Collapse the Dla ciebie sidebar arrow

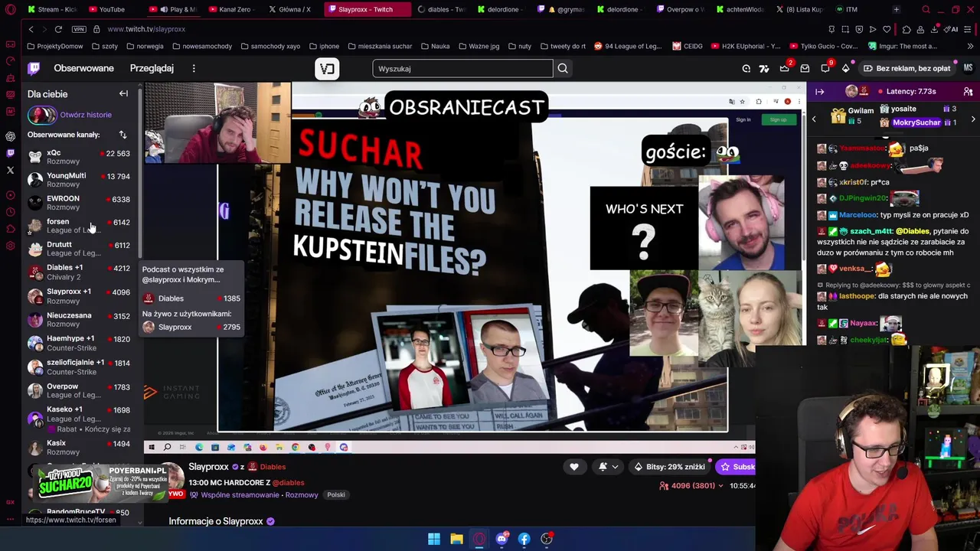(123, 93)
